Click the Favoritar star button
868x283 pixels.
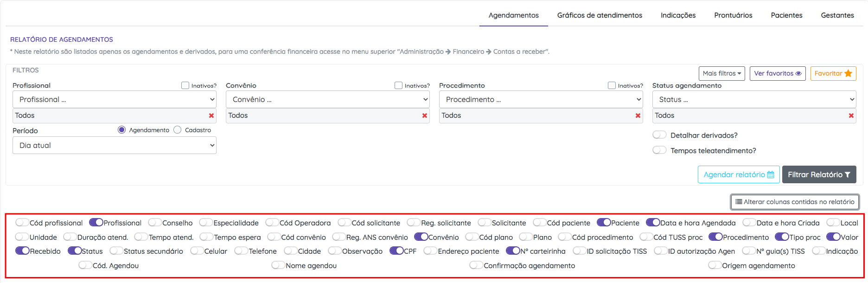point(833,73)
